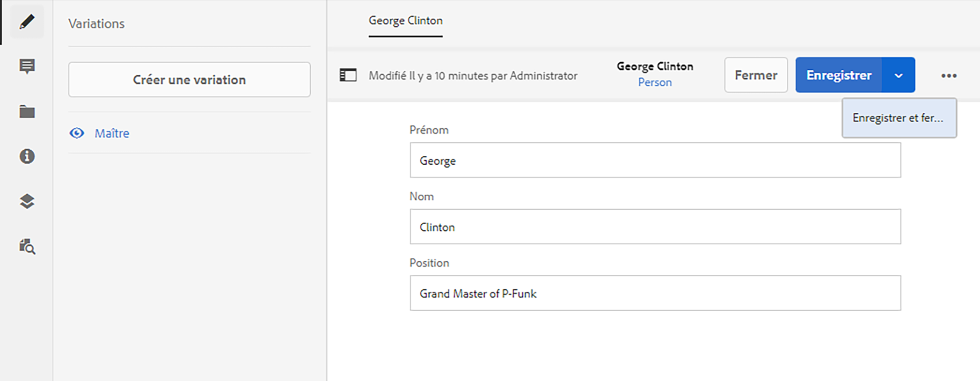
Task: Expand the Enregistrer dropdown arrow
Action: 898,75
